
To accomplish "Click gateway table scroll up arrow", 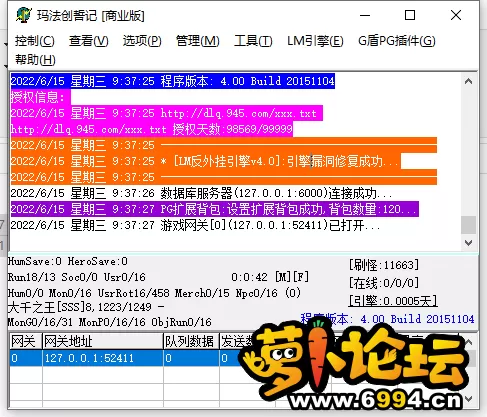I will tap(468, 342).
